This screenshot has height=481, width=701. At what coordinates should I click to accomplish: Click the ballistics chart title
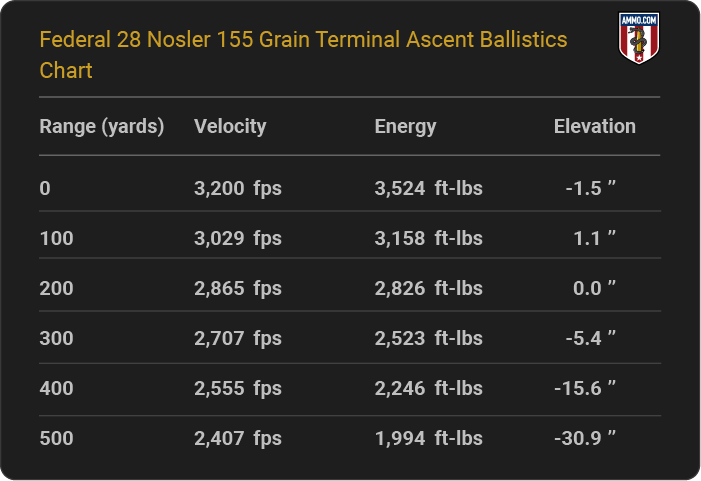click(303, 55)
